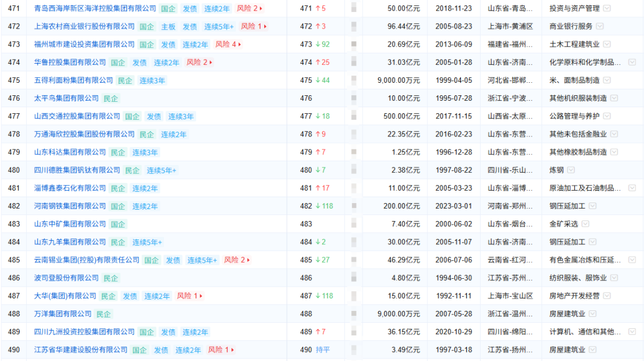Expand chevron after 纺织服装、服饰业

pyautogui.click(x=614, y=278)
